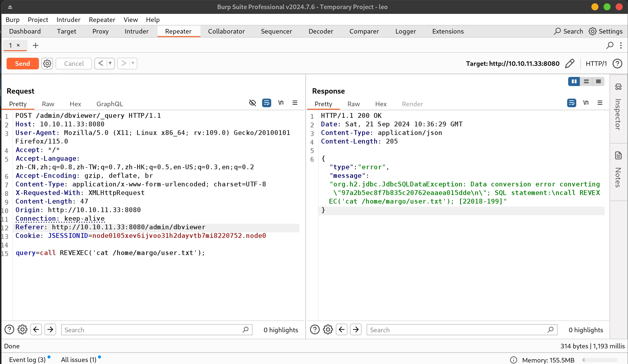Screen dimensions: 628x364
Task: Open the Repeater menu in menu bar
Action: 102,20
